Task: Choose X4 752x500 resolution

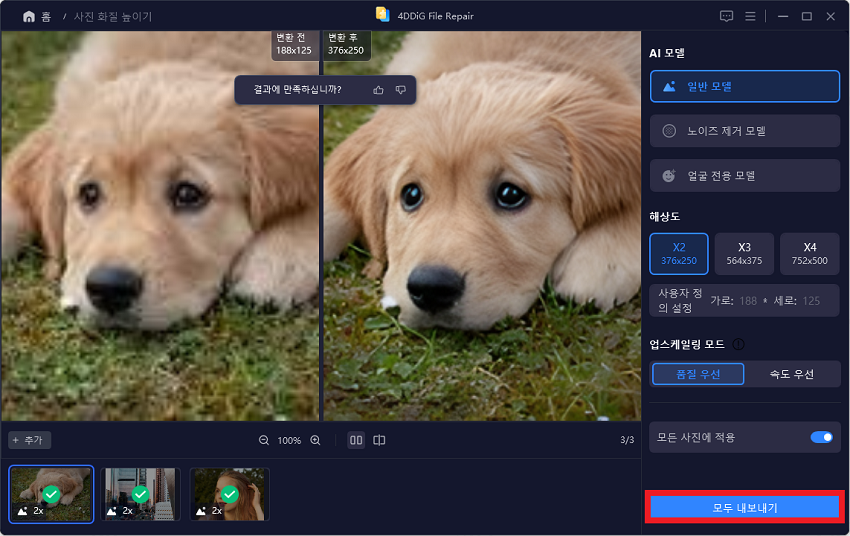Action: tap(809, 254)
